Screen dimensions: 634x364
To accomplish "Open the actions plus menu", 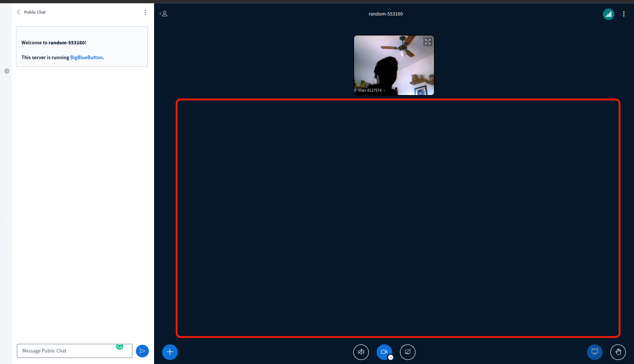I will 170,352.
